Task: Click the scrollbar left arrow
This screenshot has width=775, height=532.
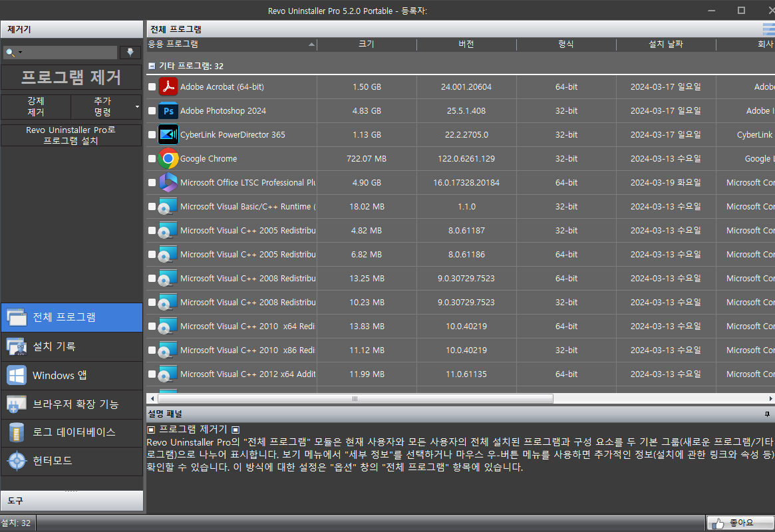Action: 152,398
